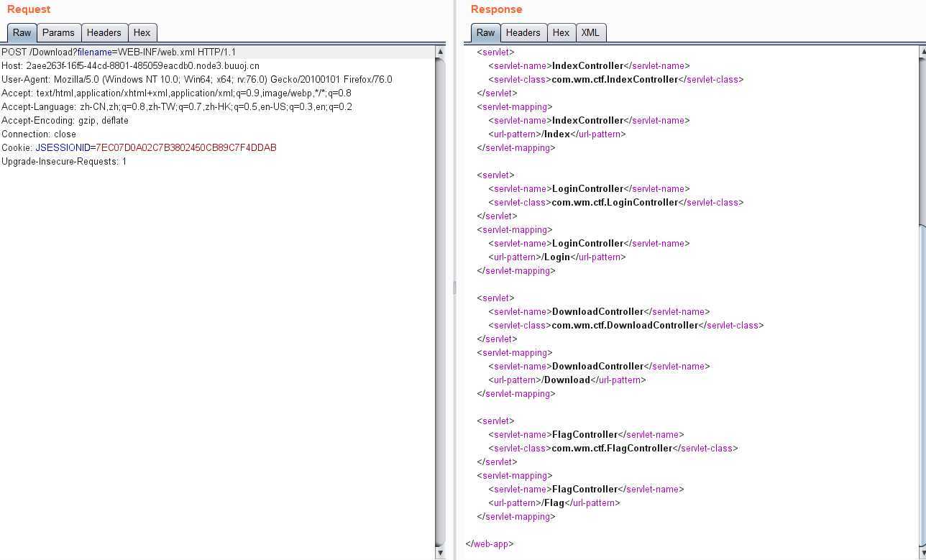Click the Host header line
The image size is (926, 560).
point(130,66)
